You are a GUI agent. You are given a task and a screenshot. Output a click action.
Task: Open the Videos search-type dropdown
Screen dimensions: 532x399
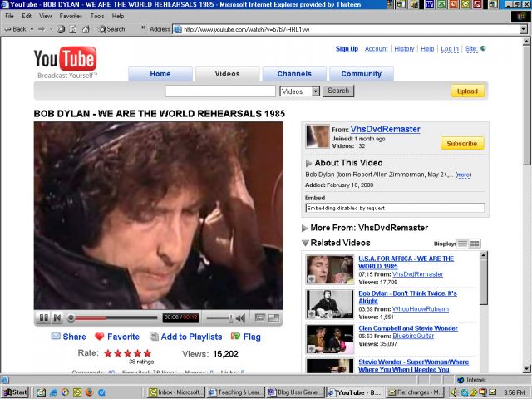pos(299,91)
